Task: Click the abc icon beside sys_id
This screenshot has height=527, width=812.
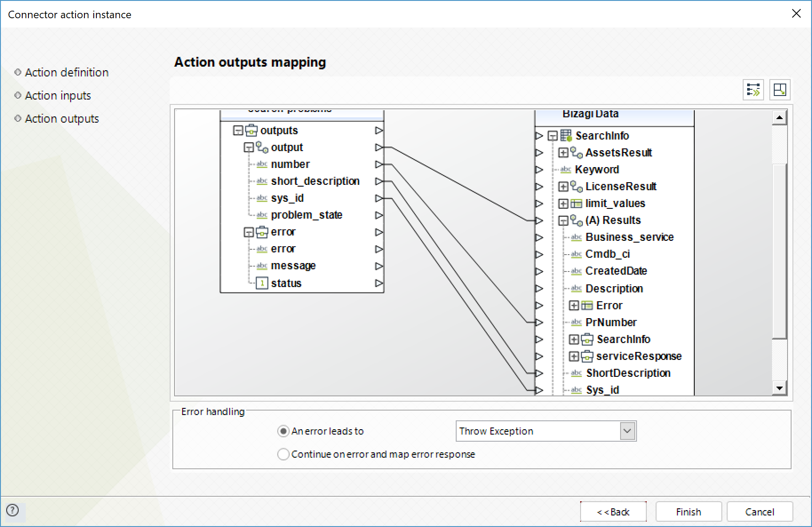Action: coord(262,198)
